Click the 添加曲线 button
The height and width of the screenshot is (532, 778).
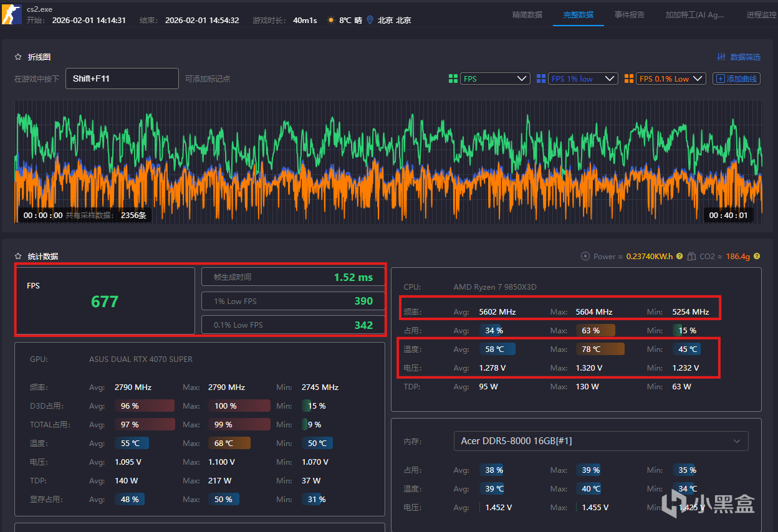click(x=736, y=78)
